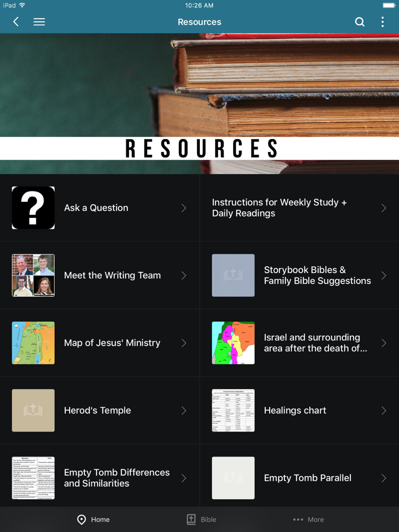Viewport: 399px width, 532px height.
Task: Tap the search magnifier icon
Action: tap(359, 22)
